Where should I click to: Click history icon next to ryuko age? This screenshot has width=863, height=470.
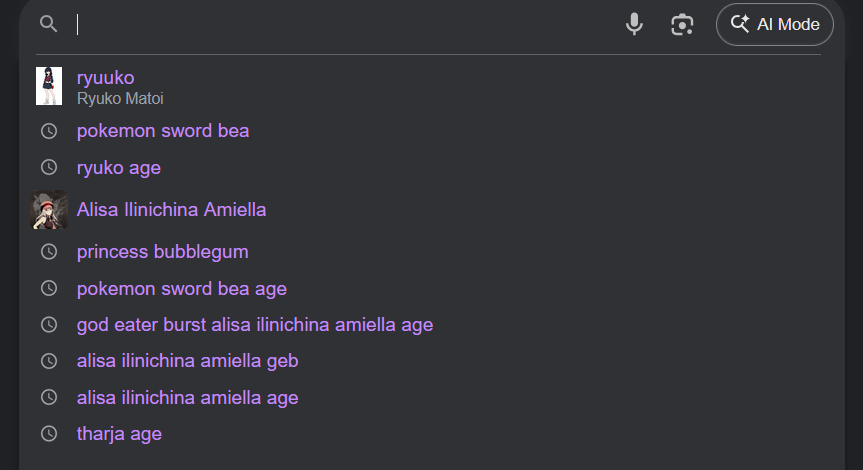tap(49, 167)
